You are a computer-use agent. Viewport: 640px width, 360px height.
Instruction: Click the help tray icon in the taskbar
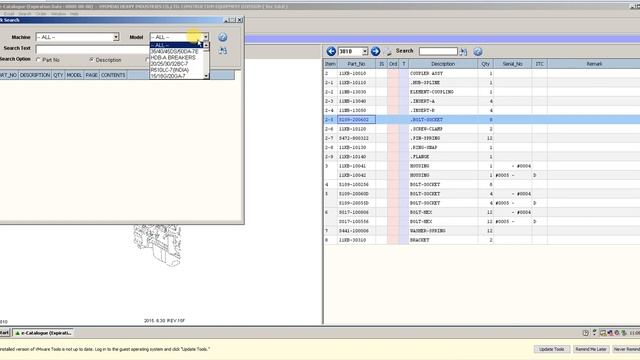pos(586,333)
